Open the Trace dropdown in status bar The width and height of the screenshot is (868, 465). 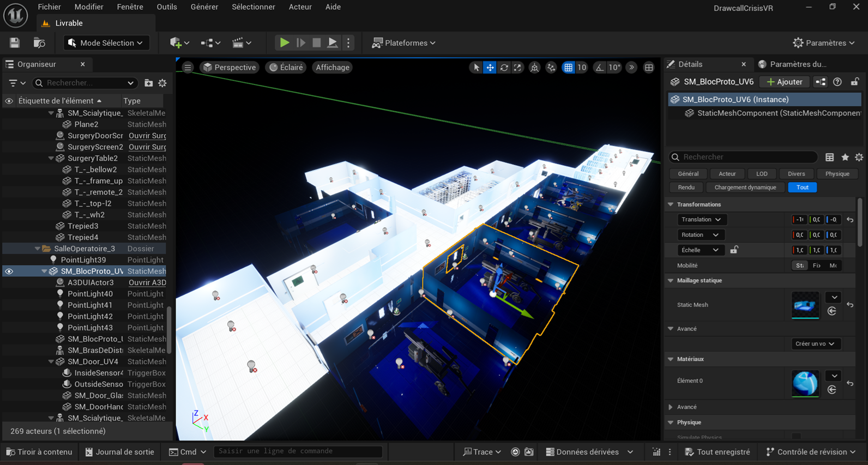482,452
